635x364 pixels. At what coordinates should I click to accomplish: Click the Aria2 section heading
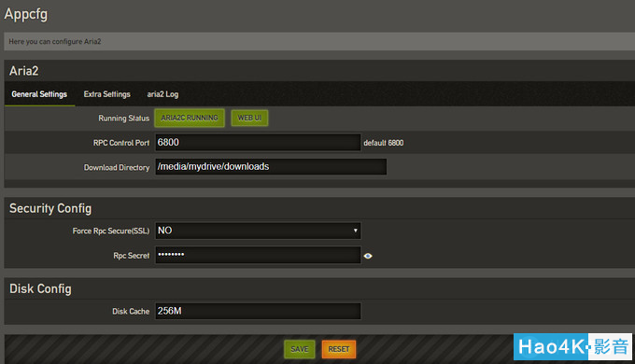point(24,71)
